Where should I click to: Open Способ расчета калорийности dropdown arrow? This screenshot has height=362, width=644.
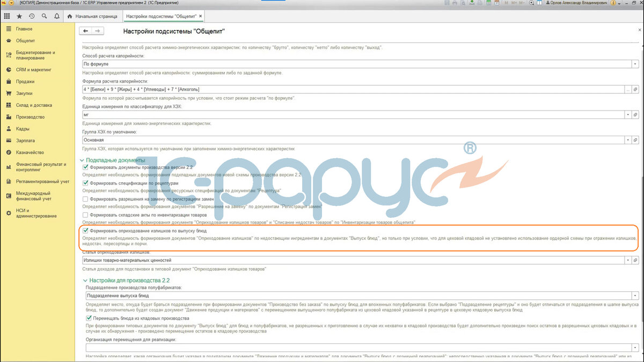click(635, 64)
